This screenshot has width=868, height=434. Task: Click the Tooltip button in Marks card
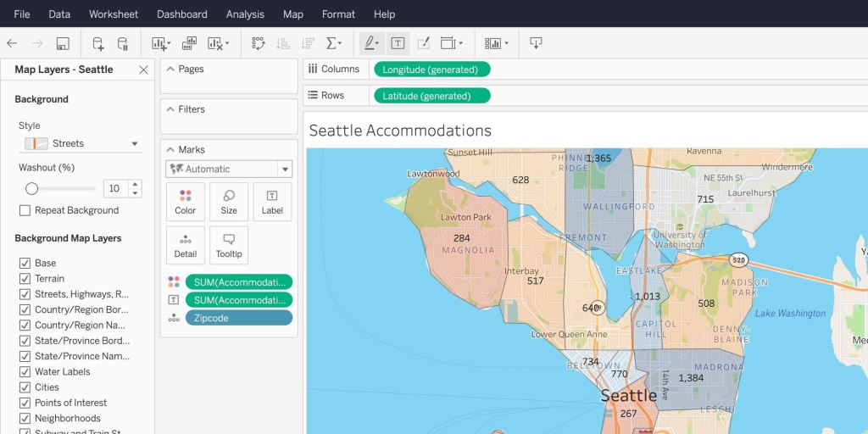(229, 245)
